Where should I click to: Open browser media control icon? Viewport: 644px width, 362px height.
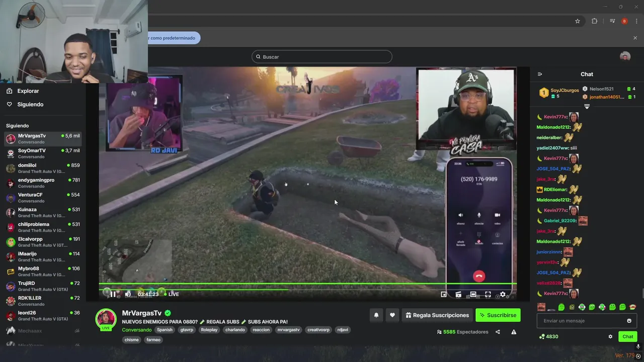click(612, 21)
